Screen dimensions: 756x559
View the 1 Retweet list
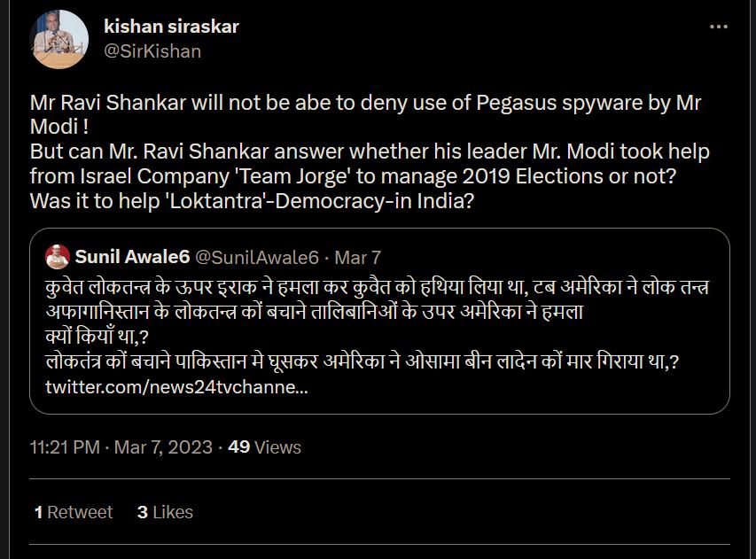coord(74,512)
